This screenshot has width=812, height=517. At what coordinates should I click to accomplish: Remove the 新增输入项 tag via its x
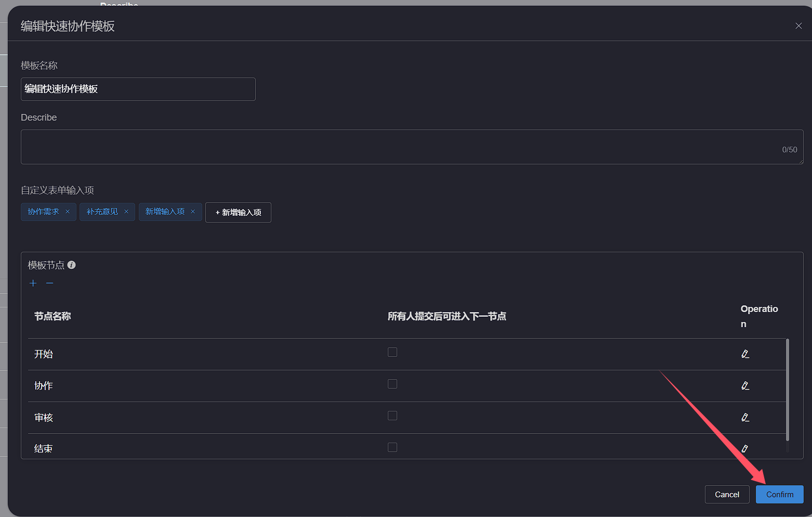[193, 212]
